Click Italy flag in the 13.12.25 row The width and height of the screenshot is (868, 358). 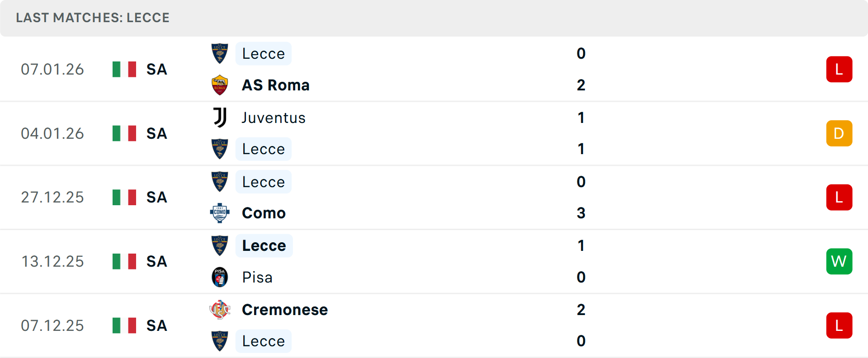[124, 261]
